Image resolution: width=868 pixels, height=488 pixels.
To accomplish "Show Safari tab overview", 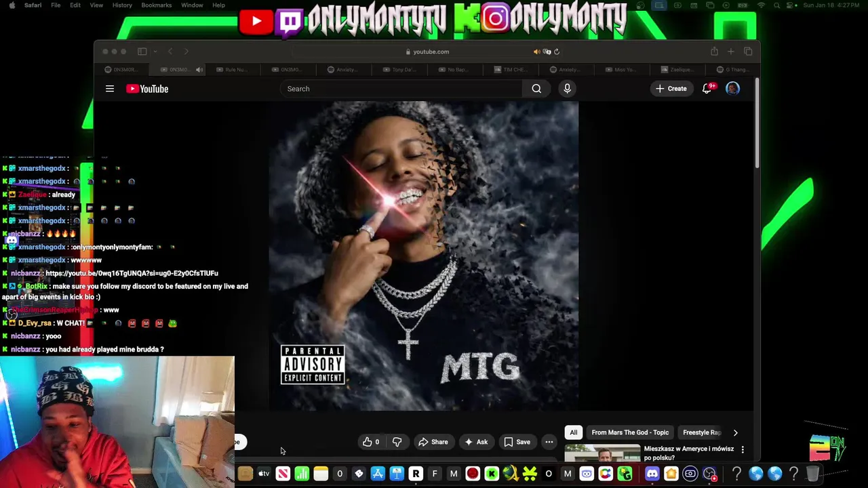I will point(748,52).
